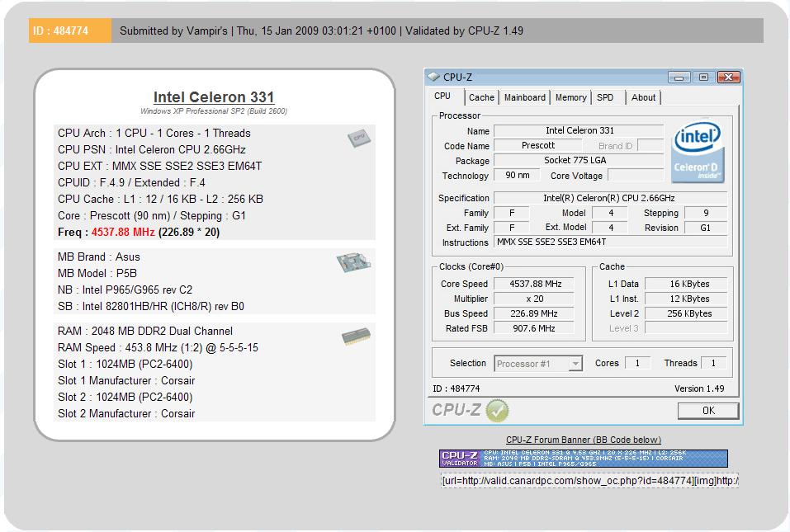Click the NB : Intel P965/G965 rev C2 line
This screenshot has width=790, height=532.
point(125,290)
